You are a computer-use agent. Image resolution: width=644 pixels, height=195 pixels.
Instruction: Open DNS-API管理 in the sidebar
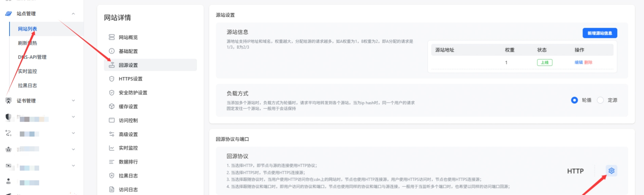tap(32, 57)
